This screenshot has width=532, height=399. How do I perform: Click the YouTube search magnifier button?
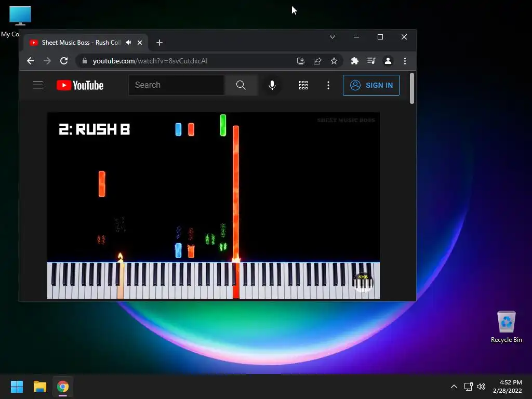pos(241,85)
